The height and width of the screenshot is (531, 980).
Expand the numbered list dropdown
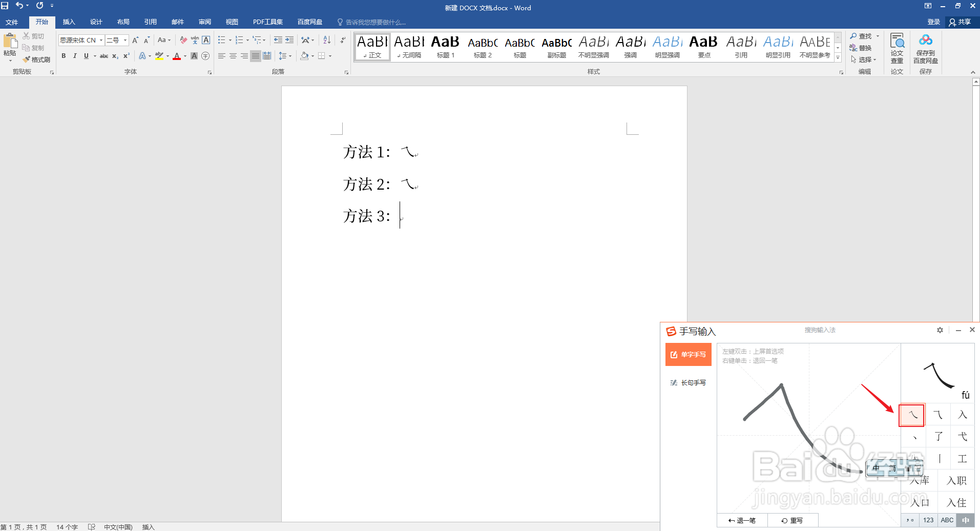tap(247, 40)
